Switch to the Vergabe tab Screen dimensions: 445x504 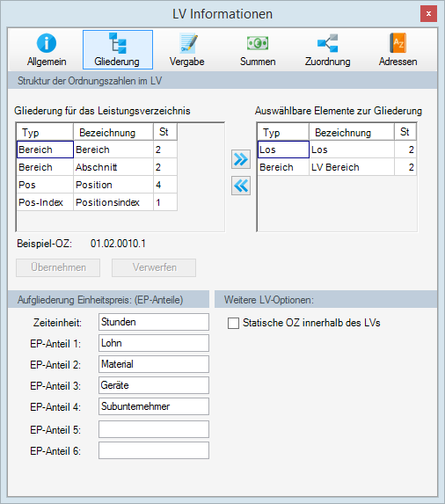[x=187, y=50]
